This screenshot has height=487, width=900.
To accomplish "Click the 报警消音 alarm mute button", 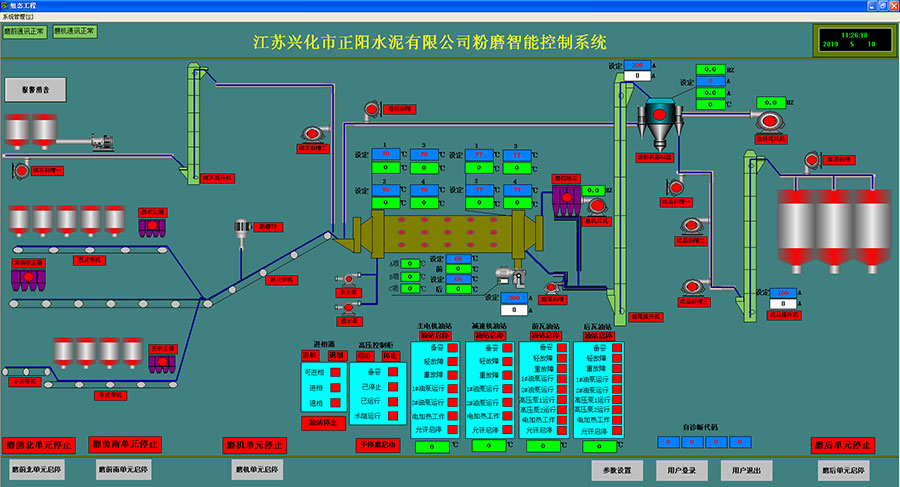I will [x=36, y=90].
